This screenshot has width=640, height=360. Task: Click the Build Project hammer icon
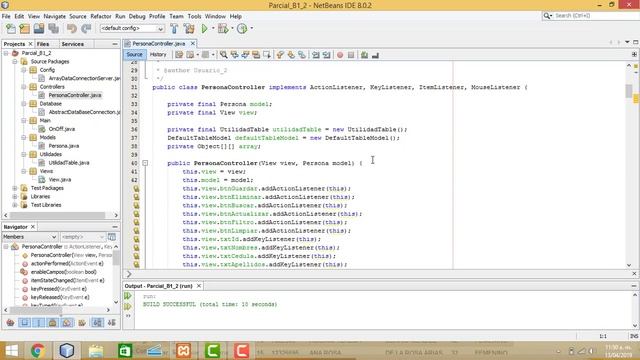174,29
